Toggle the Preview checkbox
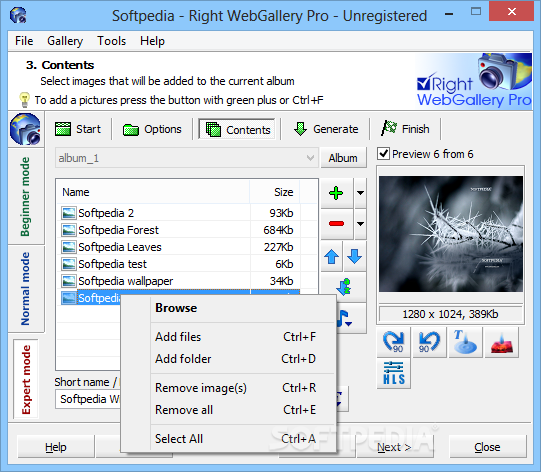Viewport: 541px width, 472px height. [x=383, y=154]
